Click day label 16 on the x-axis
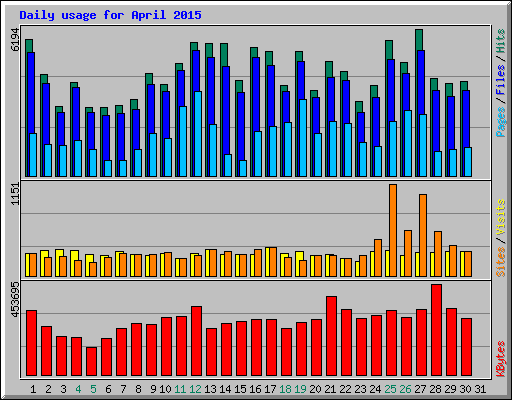Image resolution: width=512 pixels, height=400 pixels. click(x=255, y=389)
